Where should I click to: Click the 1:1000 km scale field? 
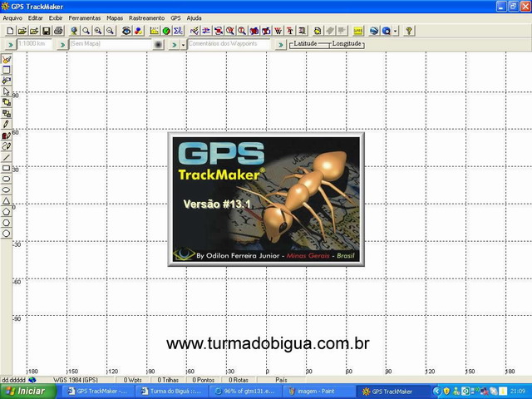34,44
